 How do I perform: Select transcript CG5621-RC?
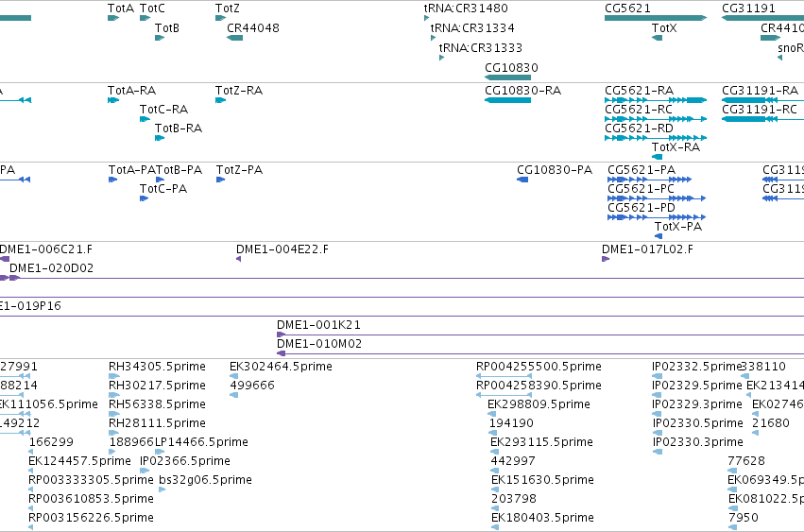tap(639, 110)
